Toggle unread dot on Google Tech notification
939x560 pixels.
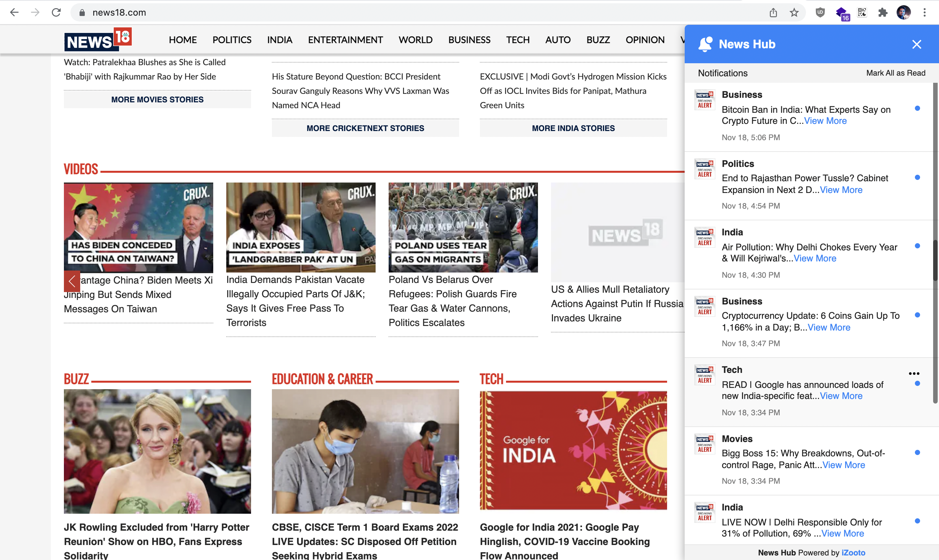coord(917,384)
